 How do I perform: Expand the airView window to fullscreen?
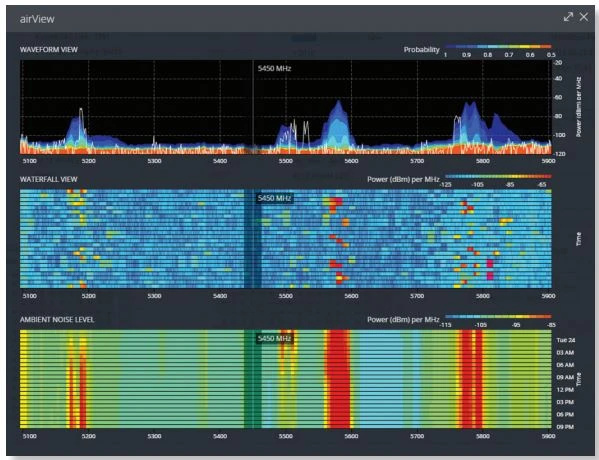coord(568,17)
